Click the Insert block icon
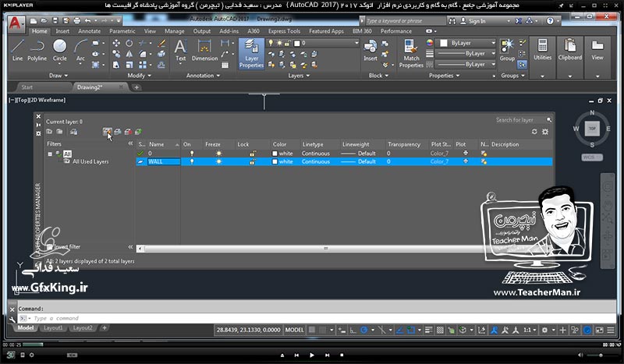 370,51
